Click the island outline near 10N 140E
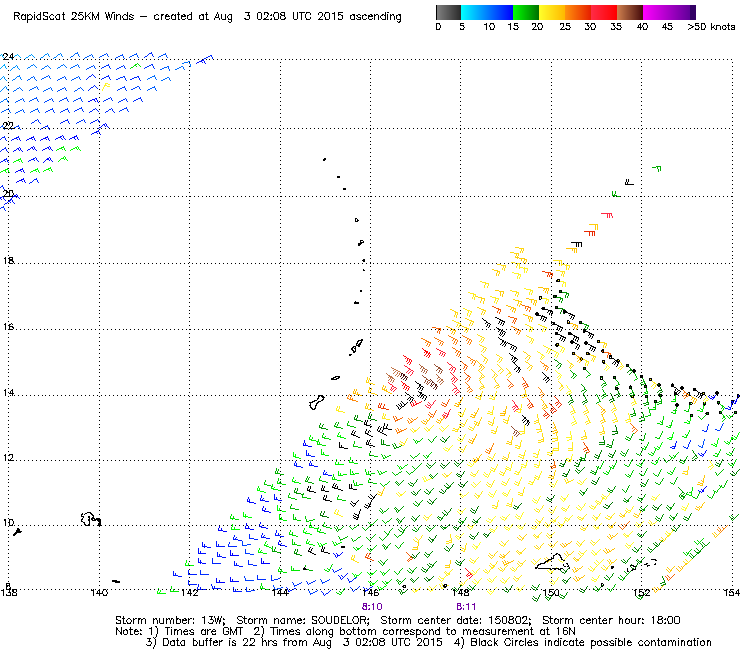The height and width of the screenshot is (650, 740). pyautogui.click(x=90, y=519)
